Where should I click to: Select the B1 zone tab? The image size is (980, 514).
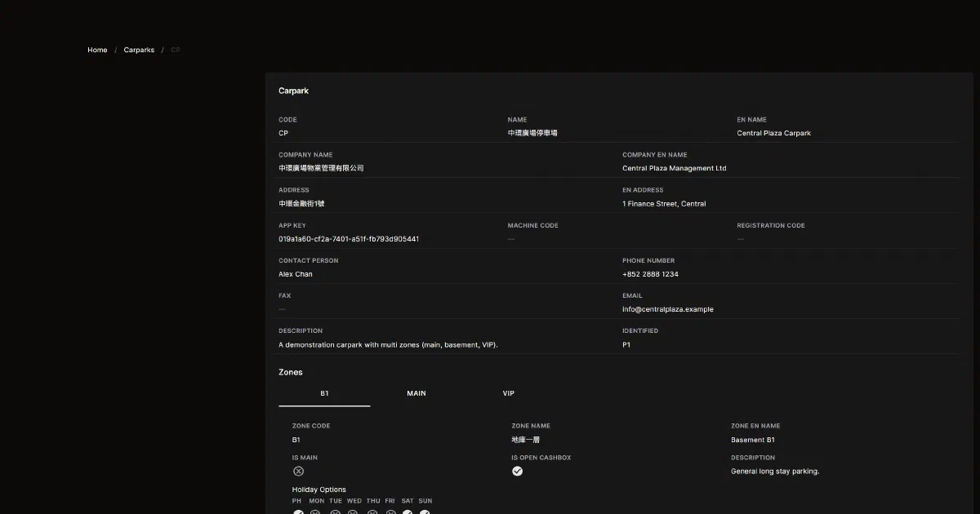click(324, 393)
